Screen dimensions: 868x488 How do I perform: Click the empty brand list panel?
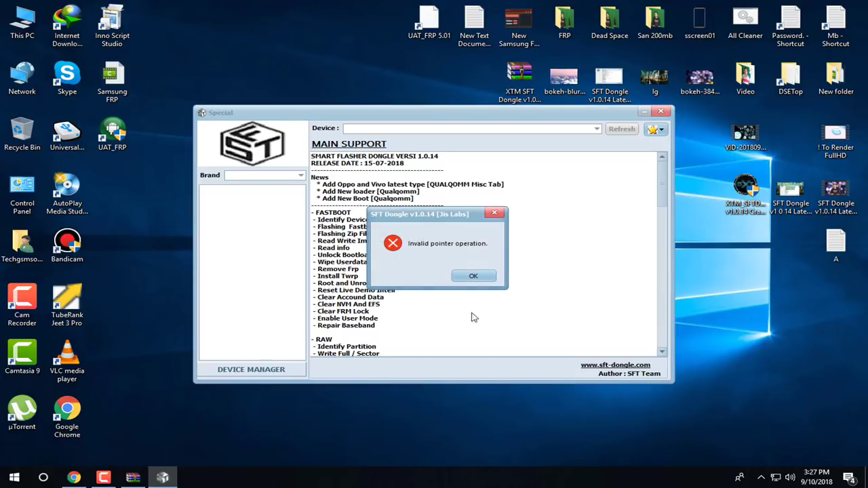pyautogui.click(x=252, y=272)
